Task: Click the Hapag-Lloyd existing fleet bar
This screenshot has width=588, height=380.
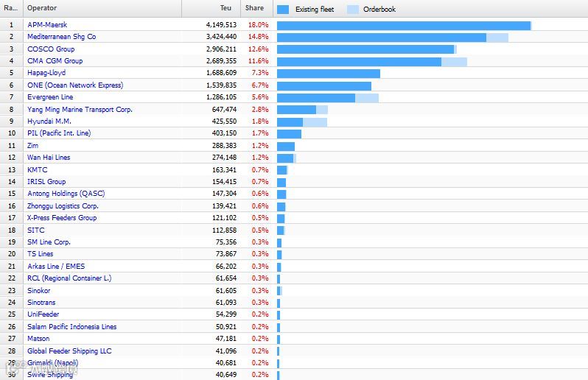Action: point(329,74)
